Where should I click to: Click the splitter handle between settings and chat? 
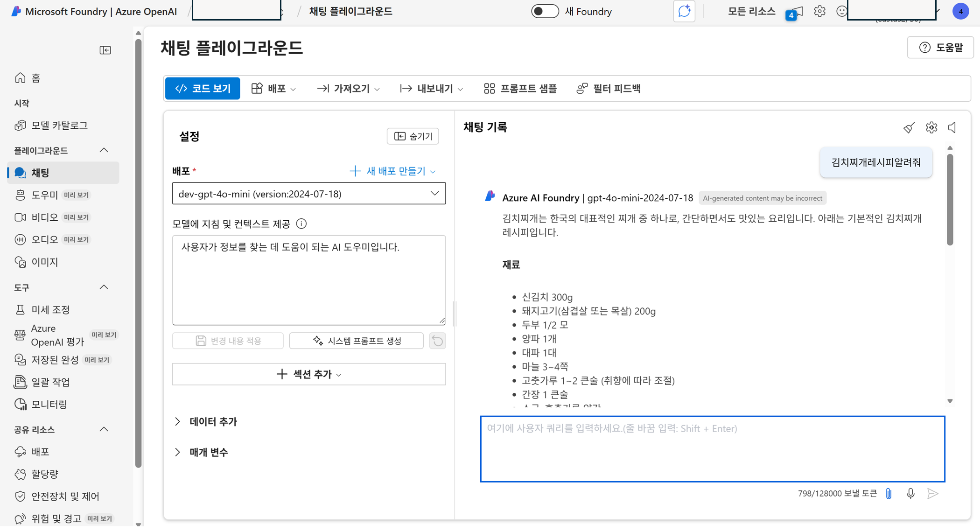(455, 314)
